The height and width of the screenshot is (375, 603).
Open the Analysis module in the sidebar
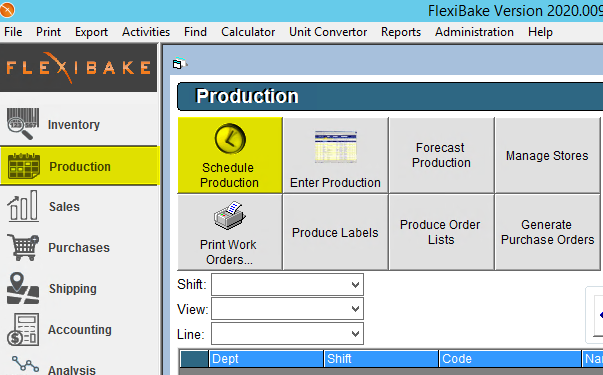[x=79, y=365]
